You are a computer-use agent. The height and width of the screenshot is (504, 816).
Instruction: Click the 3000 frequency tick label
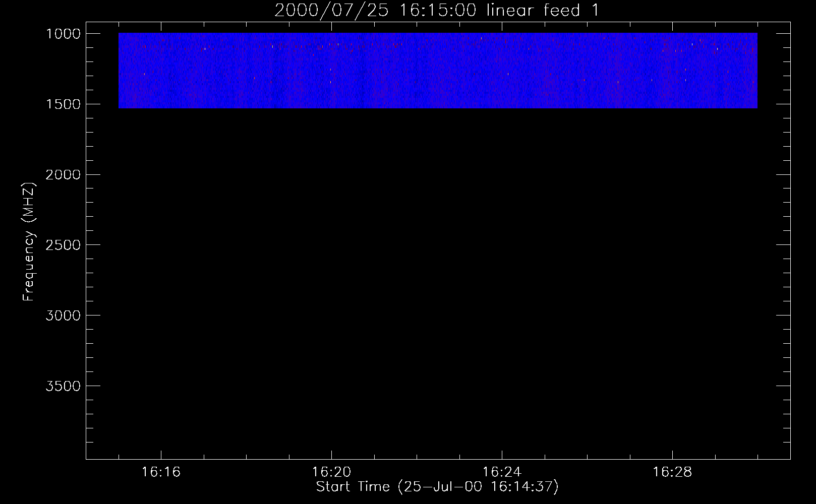tap(63, 316)
